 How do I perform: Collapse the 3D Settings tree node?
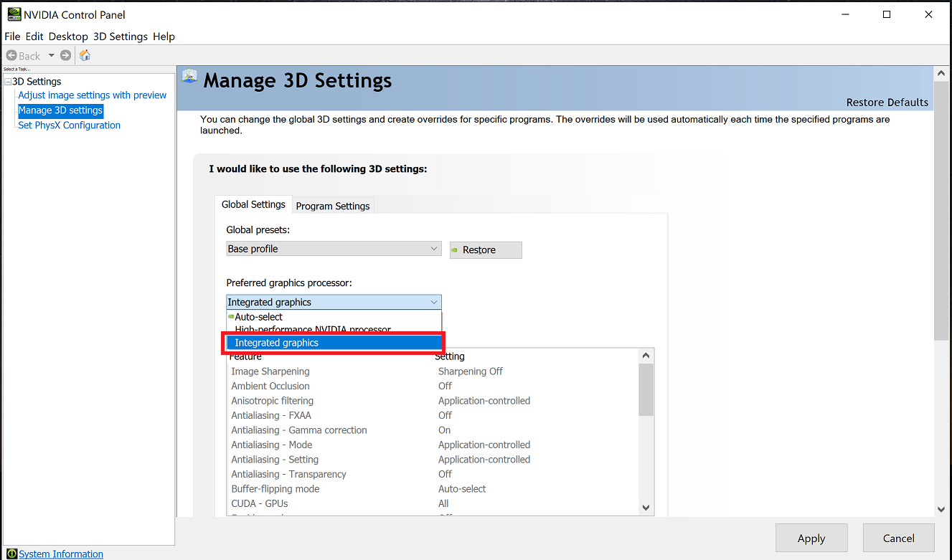[x=8, y=82]
